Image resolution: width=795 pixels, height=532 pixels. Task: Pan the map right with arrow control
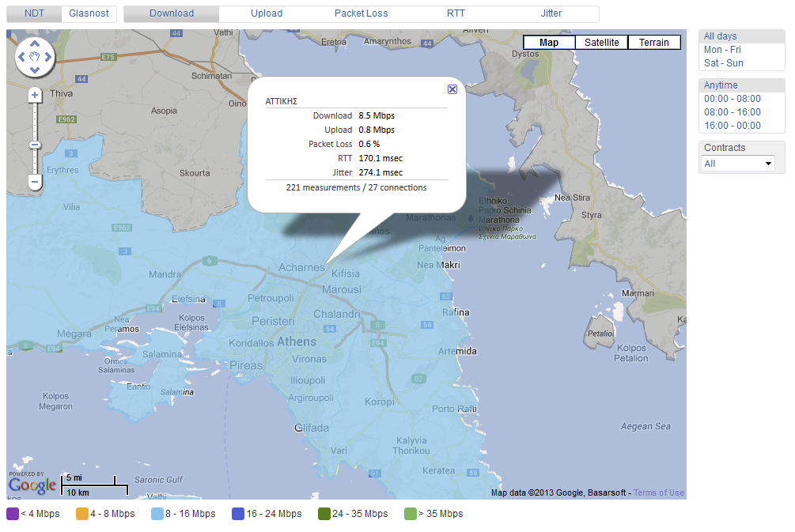47,57
